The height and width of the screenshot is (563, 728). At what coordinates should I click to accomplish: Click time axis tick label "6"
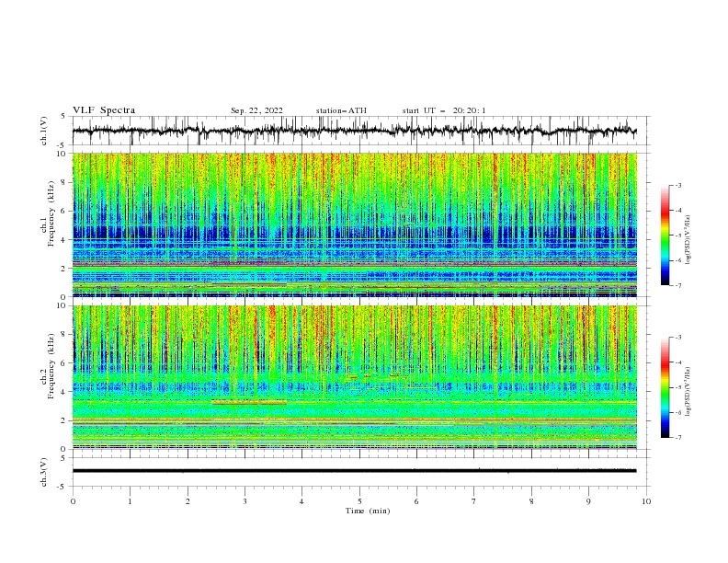point(416,501)
